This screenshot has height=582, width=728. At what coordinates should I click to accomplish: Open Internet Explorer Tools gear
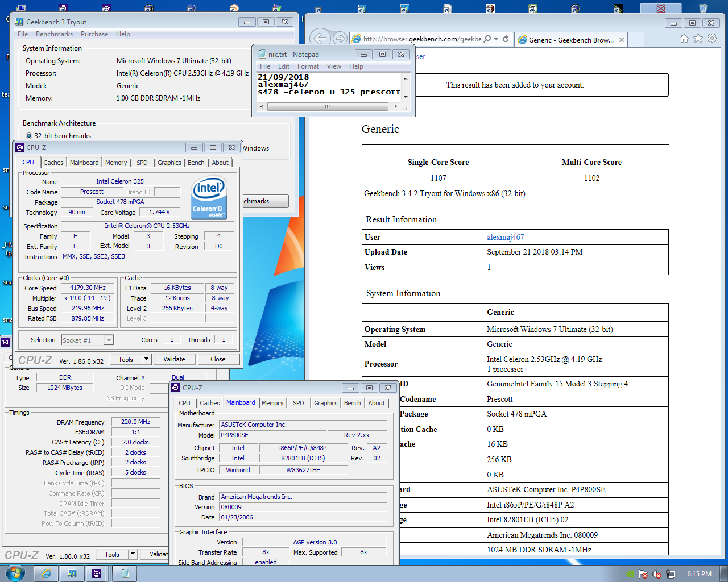tap(712, 39)
